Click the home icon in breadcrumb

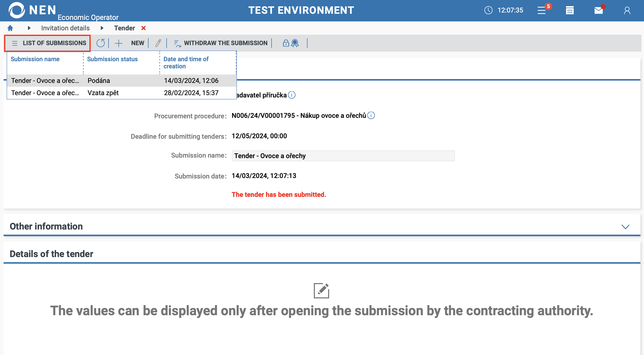(10, 28)
